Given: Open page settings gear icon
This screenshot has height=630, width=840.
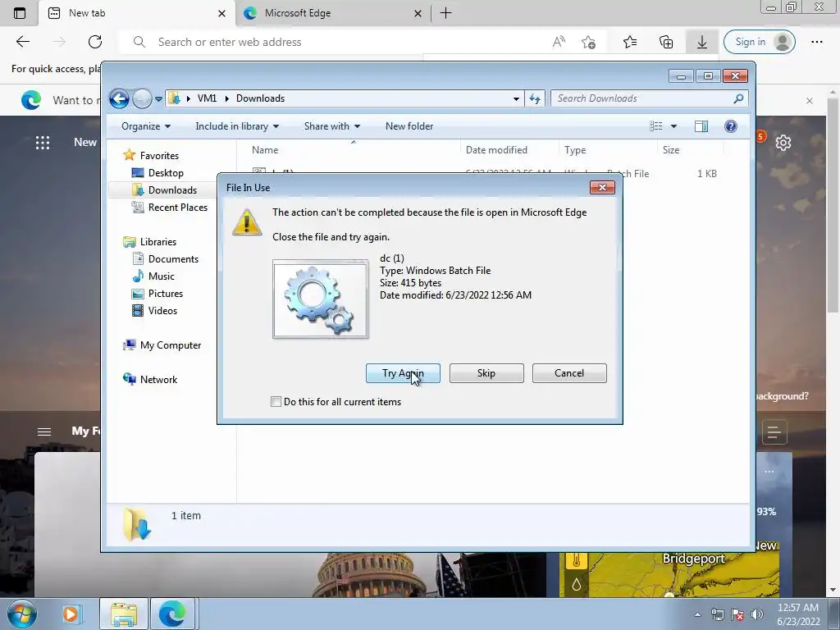Looking at the screenshot, I should point(783,143).
